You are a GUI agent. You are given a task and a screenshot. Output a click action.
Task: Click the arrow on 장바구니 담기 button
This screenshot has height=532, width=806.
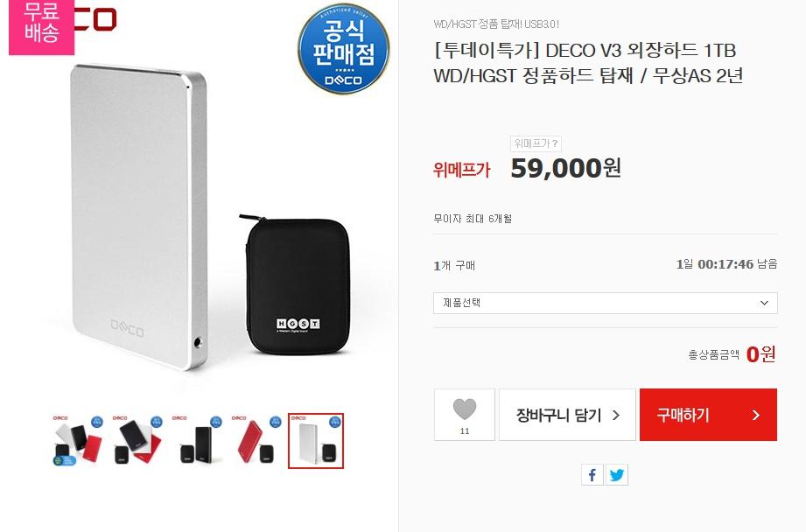coord(616,416)
